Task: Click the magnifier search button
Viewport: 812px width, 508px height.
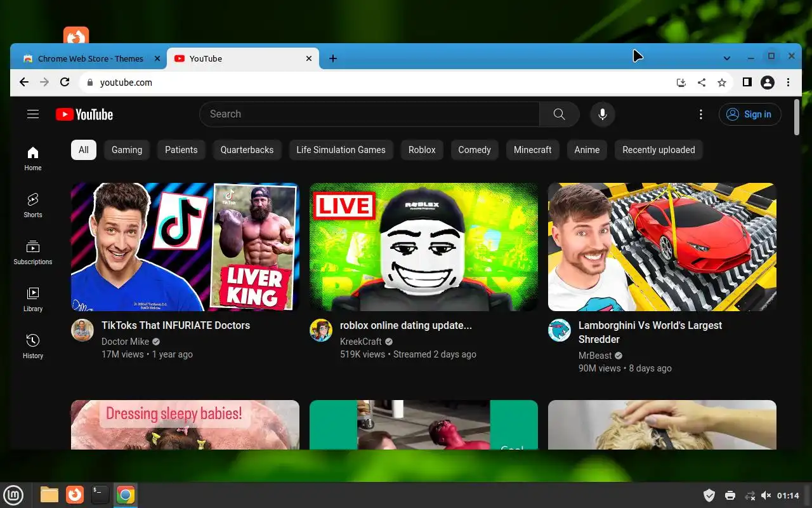Action: point(559,114)
